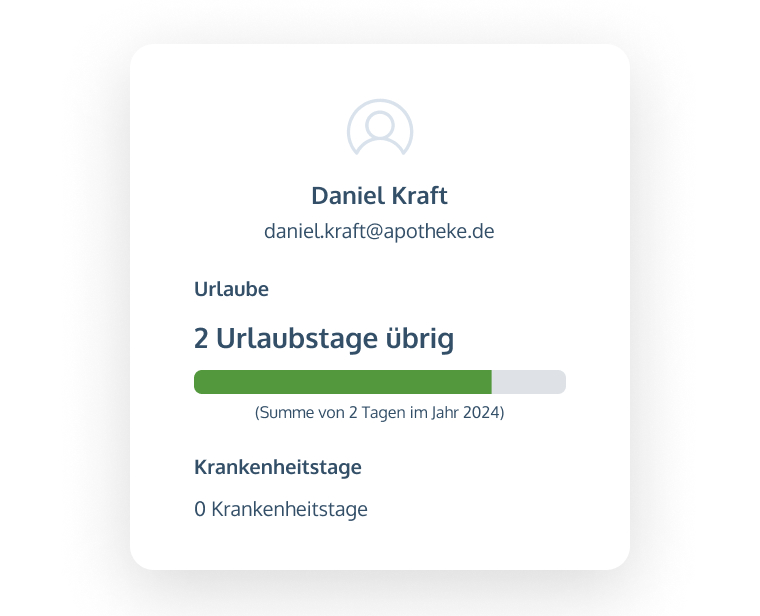Select the "2 Urlaubstage übrig" headline

[324, 339]
